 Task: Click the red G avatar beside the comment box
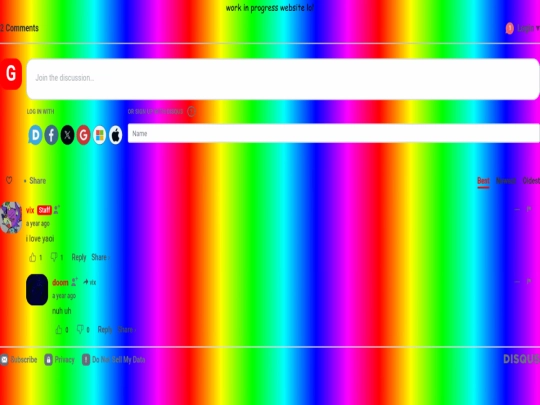click(11, 74)
